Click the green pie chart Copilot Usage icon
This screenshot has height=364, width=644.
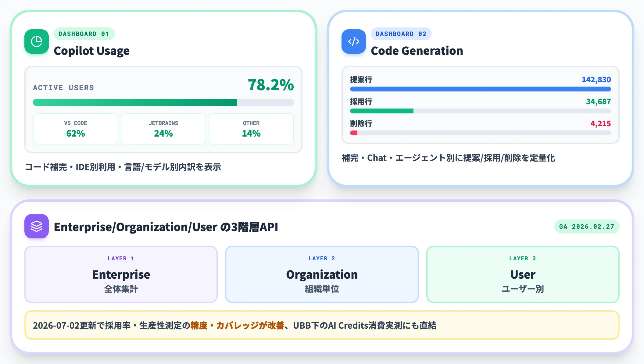pos(37,41)
